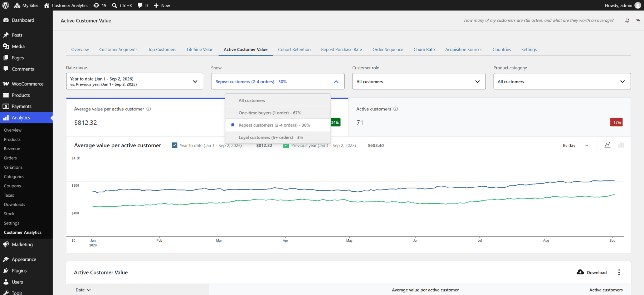
Task: Open Ctrl+K search in the admin bar
Action: (122, 5)
